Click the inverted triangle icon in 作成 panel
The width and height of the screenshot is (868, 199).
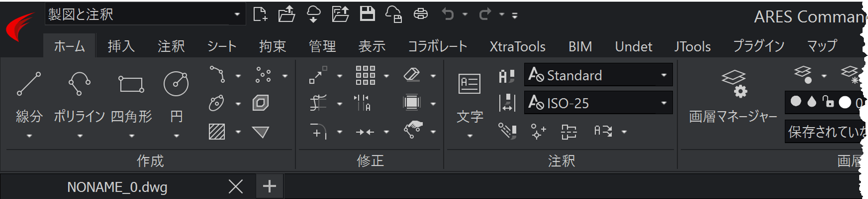point(261,132)
